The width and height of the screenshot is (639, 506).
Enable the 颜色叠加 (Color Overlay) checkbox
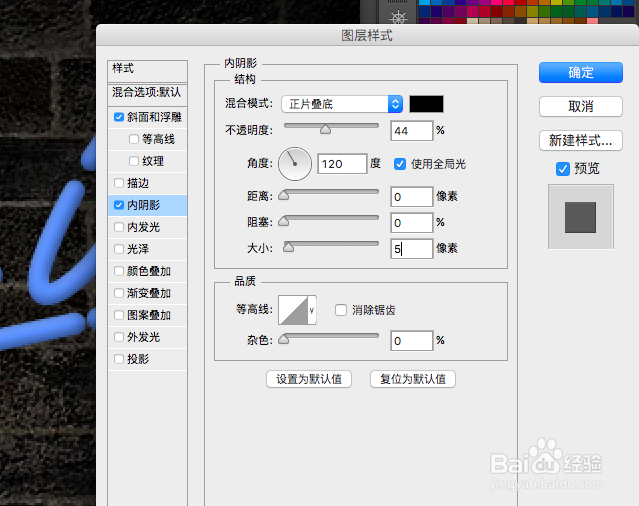(x=119, y=271)
